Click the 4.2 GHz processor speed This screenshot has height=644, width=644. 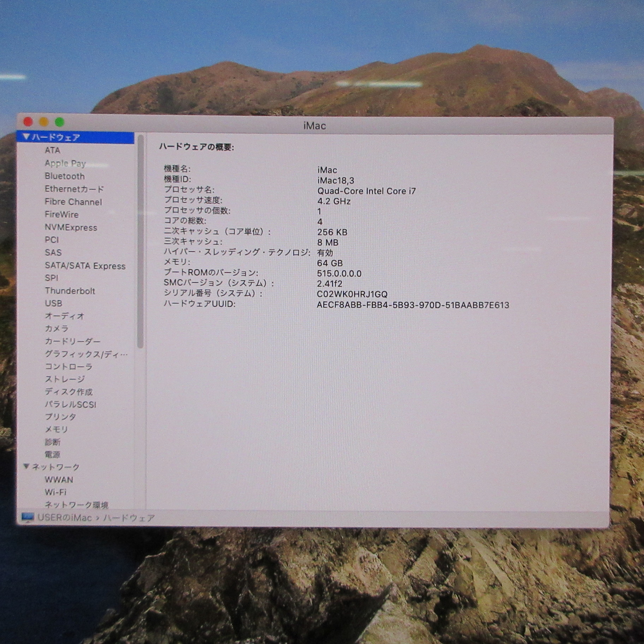pyautogui.click(x=334, y=201)
